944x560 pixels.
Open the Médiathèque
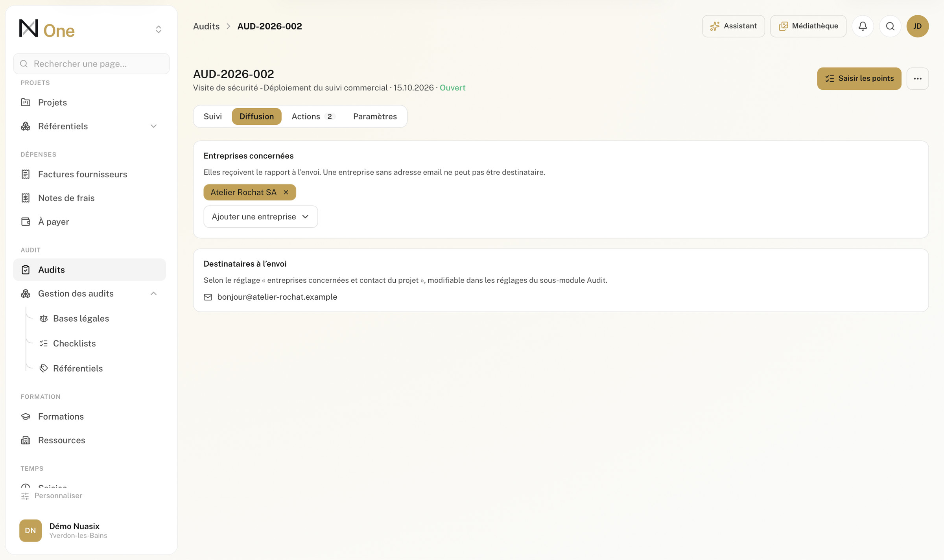click(808, 26)
